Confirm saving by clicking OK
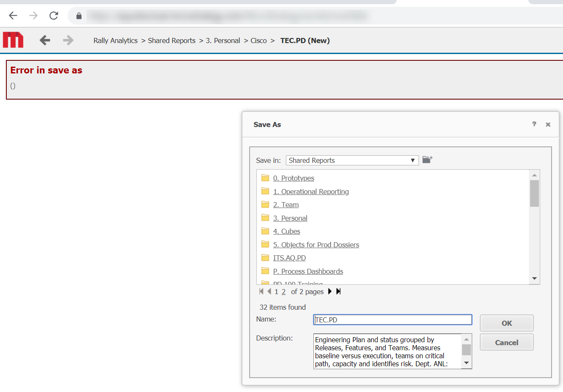The width and height of the screenshot is (563, 392). pyautogui.click(x=506, y=323)
